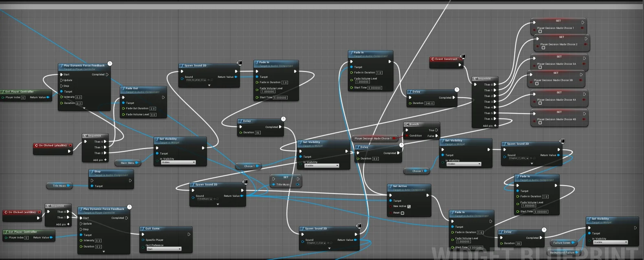Edit the 36 Duration field on the Delay node
The width and height of the screenshot is (644, 260).
[x=258, y=133]
